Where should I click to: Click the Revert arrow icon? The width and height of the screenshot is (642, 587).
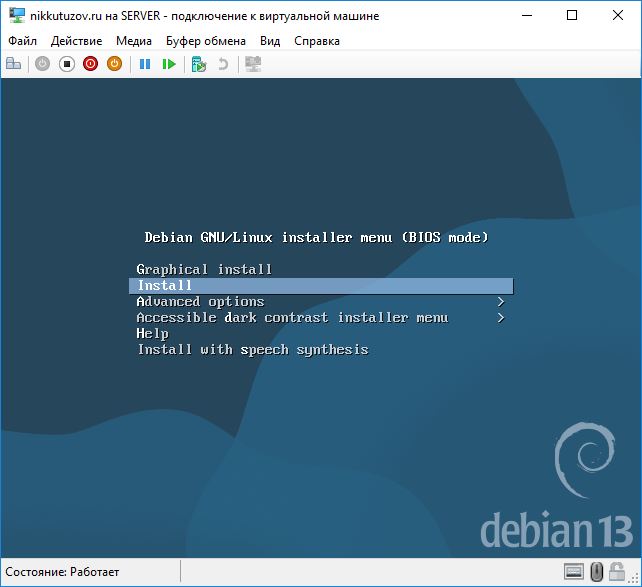click(x=223, y=64)
